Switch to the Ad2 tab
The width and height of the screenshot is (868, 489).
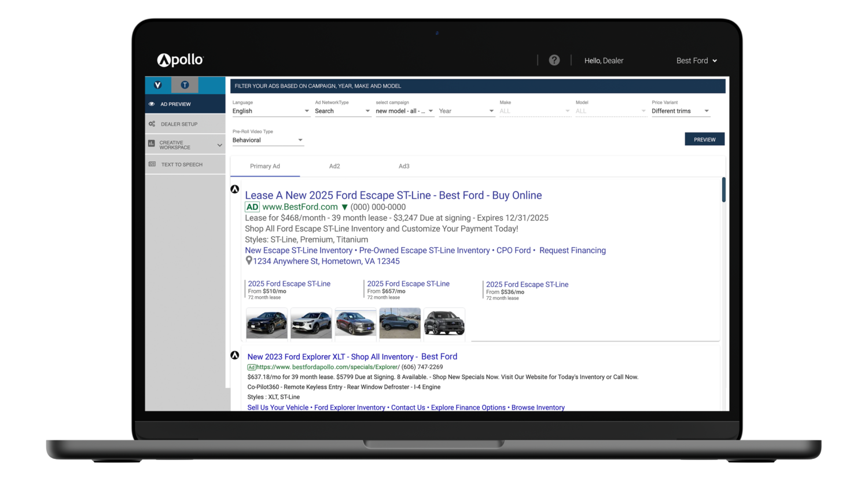point(334,166)
